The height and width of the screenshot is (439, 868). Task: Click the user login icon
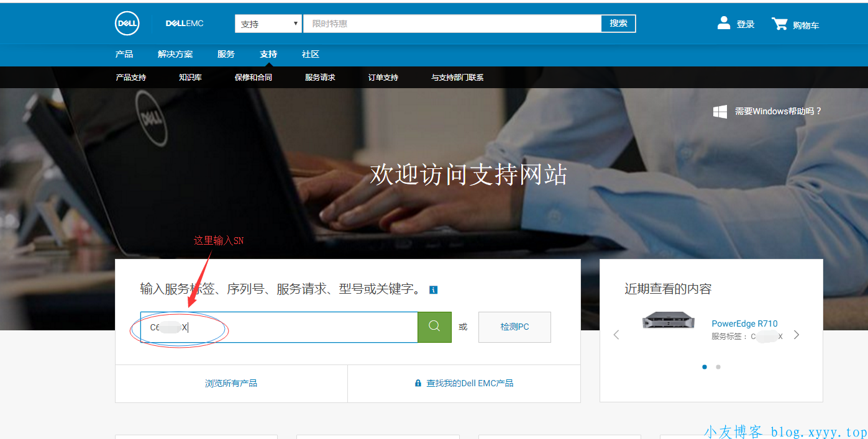click(724, 24)
